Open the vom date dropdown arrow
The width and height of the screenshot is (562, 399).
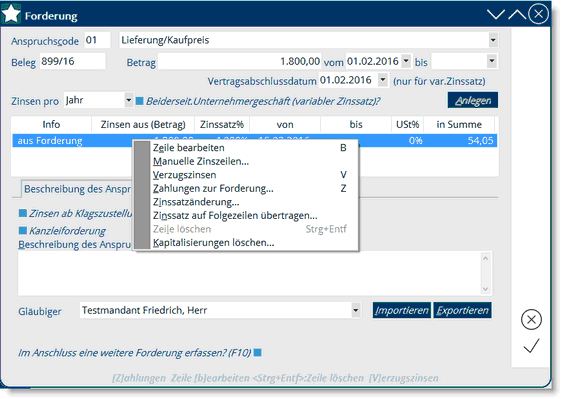(x=406, y=61)
